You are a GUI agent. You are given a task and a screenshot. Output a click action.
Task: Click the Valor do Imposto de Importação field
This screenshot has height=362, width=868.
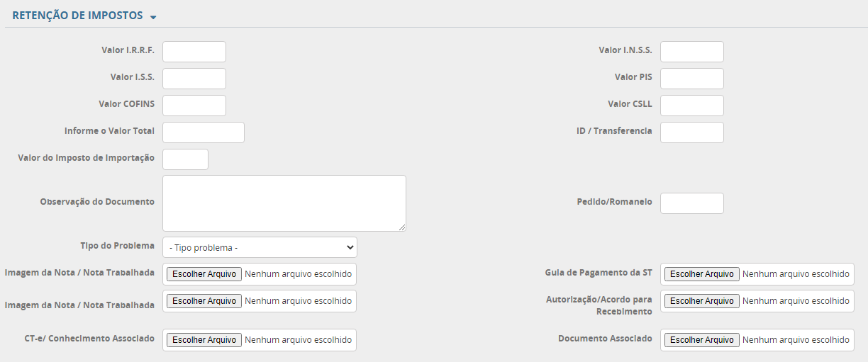tap(185, 159)
